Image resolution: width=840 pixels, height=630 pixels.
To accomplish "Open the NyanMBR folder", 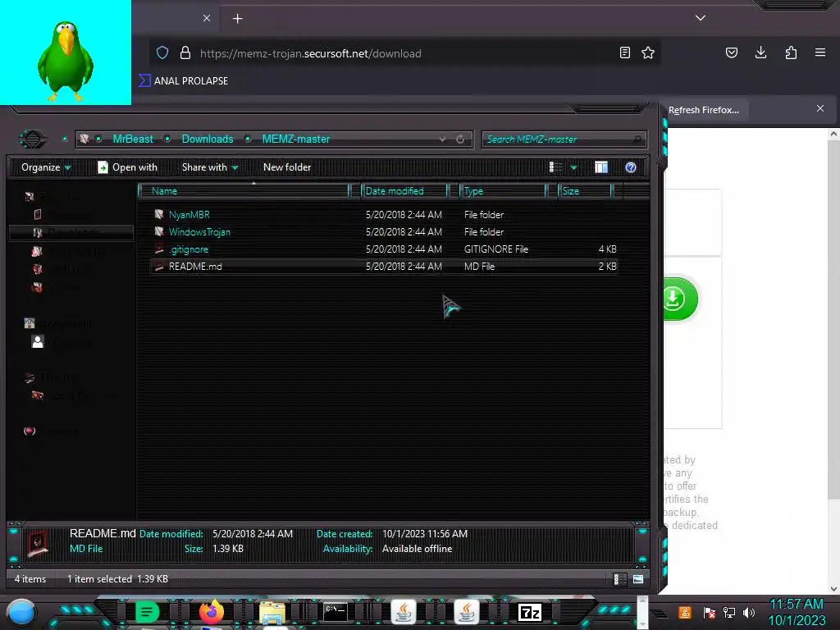I will click(189, 215).
